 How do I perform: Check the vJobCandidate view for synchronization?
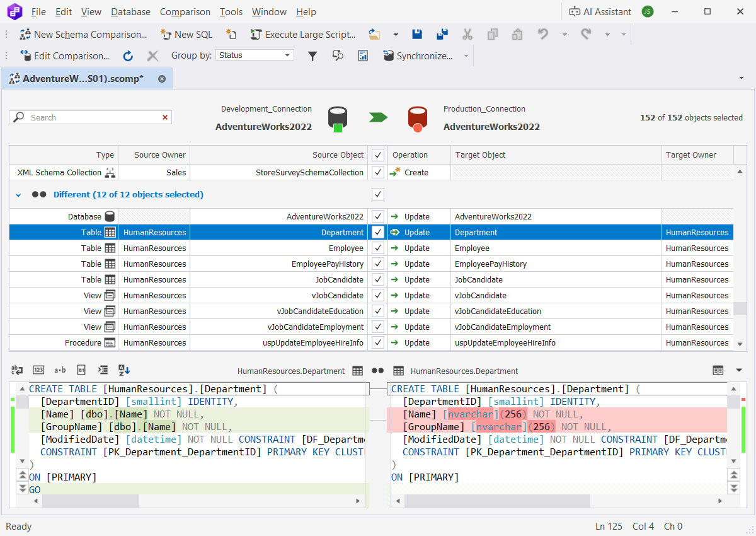pyautogui.click(x=377, y=295)
